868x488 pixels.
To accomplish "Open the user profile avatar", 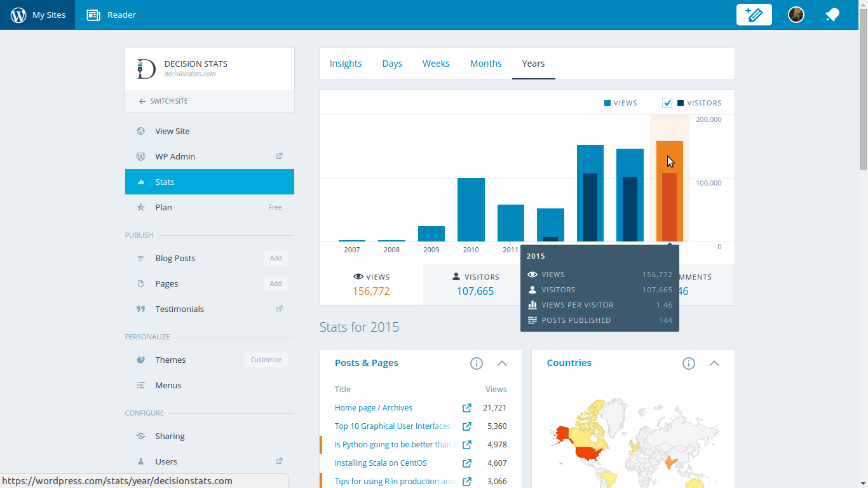I will tap(796, 15).
